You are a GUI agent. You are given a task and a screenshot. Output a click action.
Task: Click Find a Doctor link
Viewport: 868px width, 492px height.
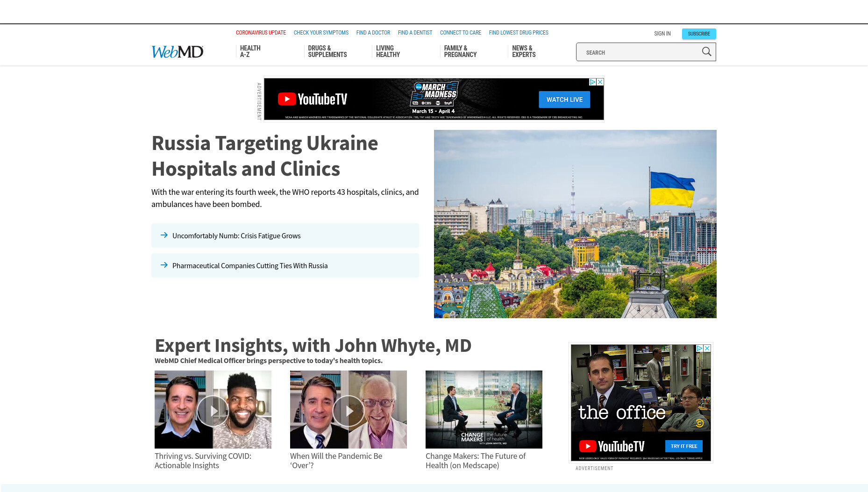point(373,33)
